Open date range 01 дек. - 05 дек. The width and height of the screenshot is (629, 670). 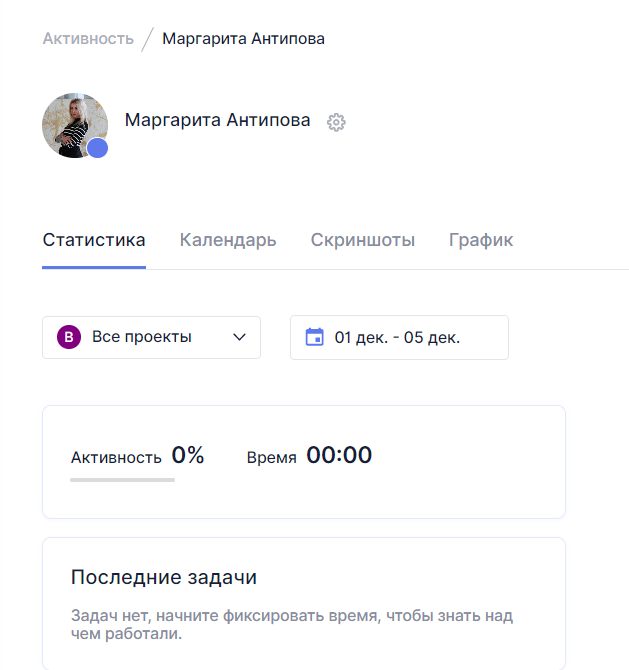tap(399, 338)
